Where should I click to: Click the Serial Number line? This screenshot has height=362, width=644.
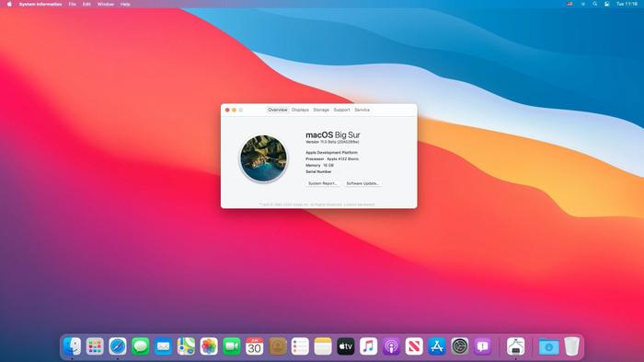(x=318, y=171)
